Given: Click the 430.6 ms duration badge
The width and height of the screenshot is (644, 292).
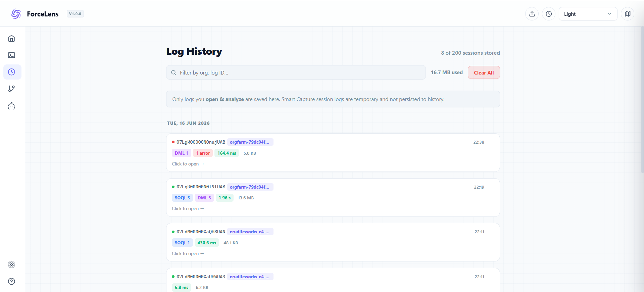Looking at the screenshot, I should [x=207, y=243].
